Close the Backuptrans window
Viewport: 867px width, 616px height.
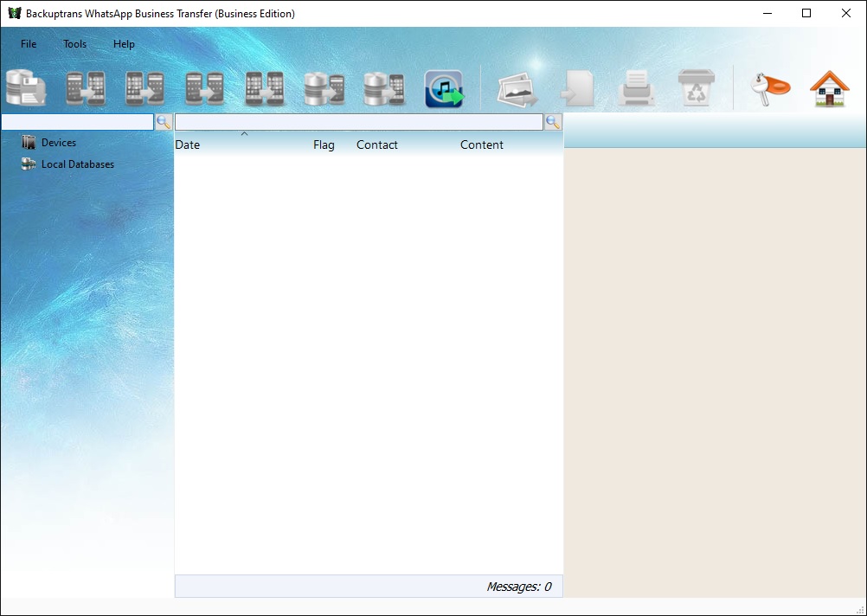846,13
